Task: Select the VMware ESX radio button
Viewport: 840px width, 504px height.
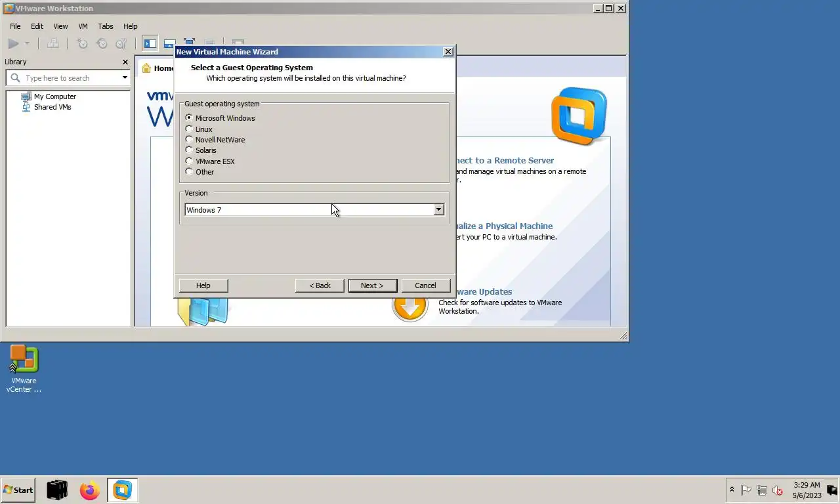Action: tap(189, 161)
